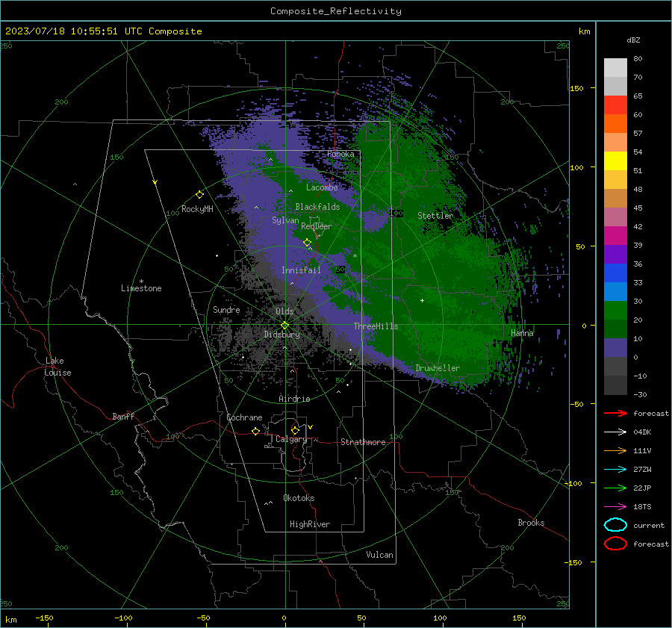Click the red forecast arrow legend icon

pyautogui.click(x=615, y=413)
